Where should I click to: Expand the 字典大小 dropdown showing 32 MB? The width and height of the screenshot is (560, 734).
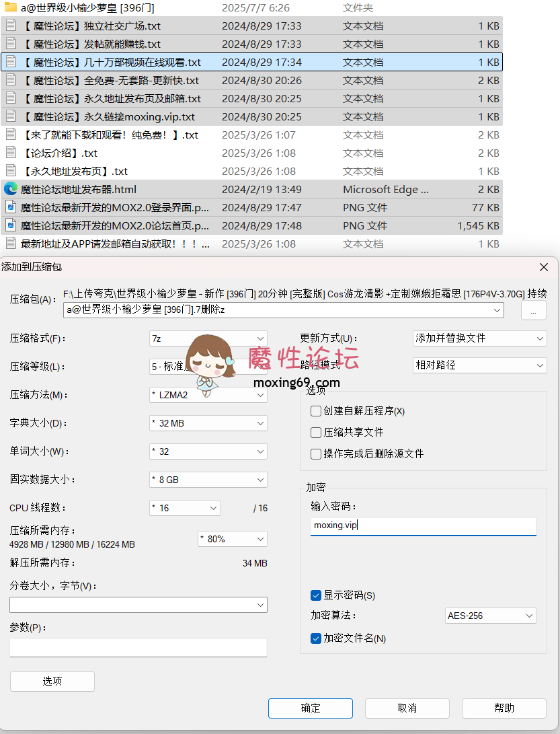[208, 423]
